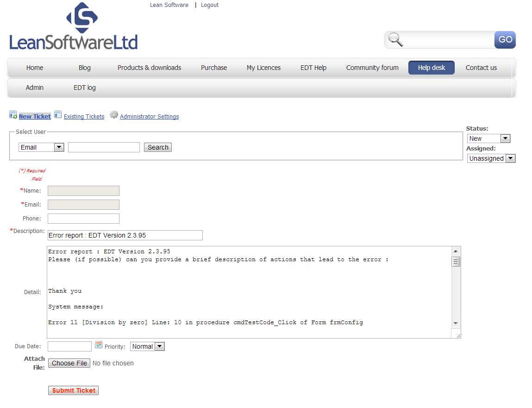Click the site search text field
The image size is (532, 408).
coord(448,40)
